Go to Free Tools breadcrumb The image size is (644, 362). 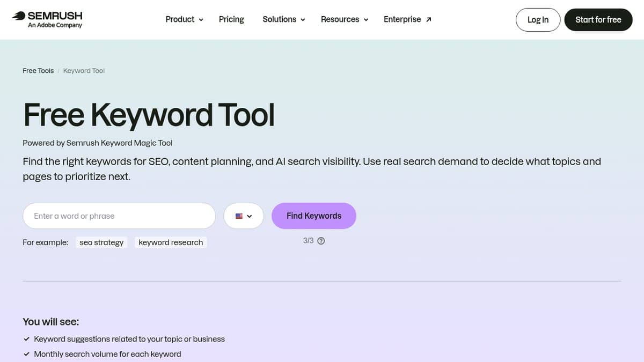coord(38,71)
